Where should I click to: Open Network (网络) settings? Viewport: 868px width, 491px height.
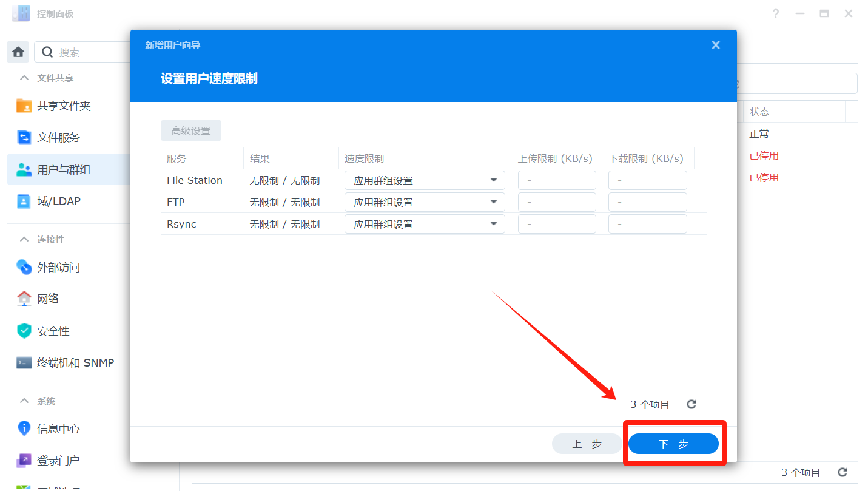(x=48, y=299)
